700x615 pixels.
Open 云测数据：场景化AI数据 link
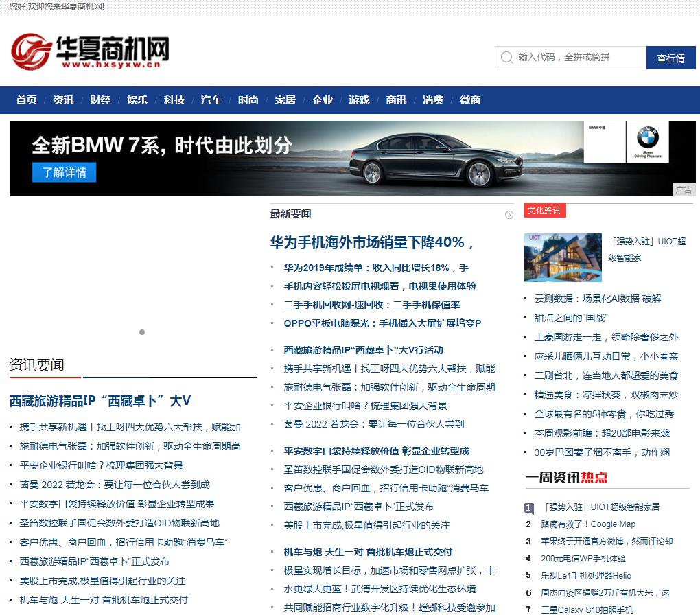tap(597, 299)
